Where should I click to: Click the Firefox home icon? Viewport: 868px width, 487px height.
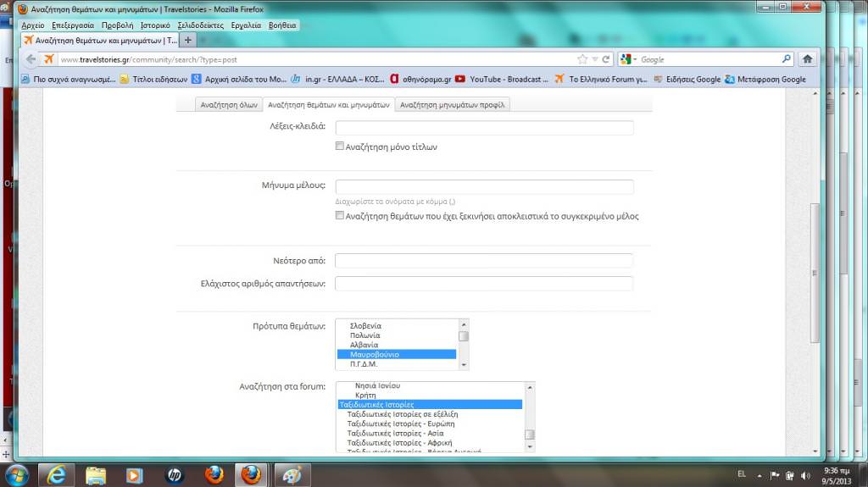pos(807,59)
